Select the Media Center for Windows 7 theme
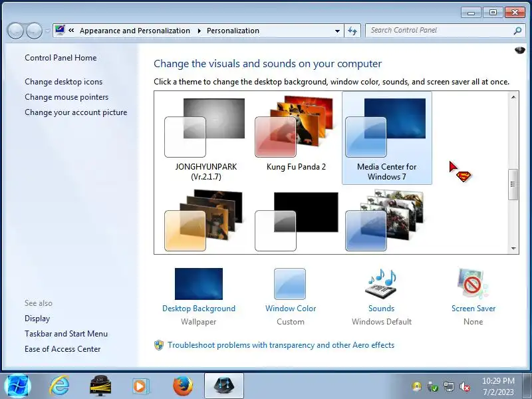532x399 pixels. pos(387,138)
